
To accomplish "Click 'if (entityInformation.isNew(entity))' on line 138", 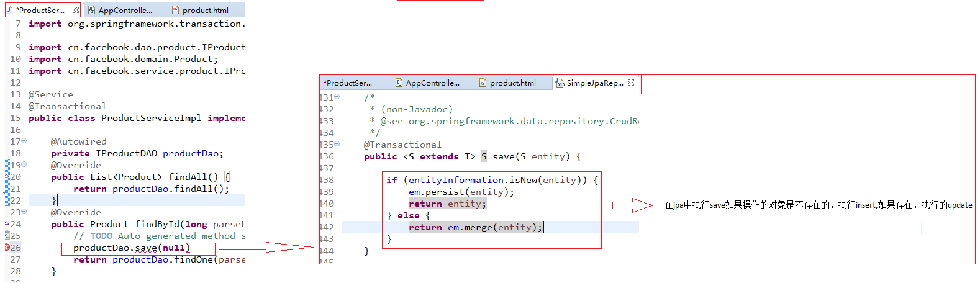I will [492, 180].
